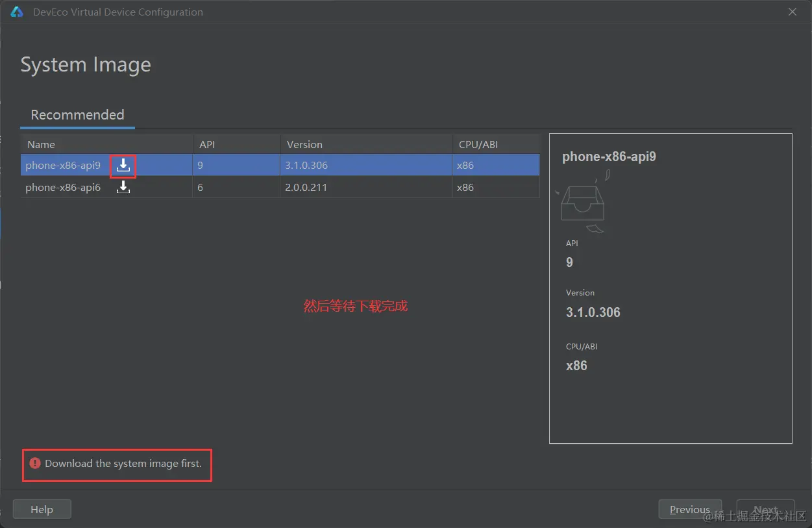This screenshot has height=528, width=812.
Task: Switch to the Recommended tab
Action: [77, 115]
